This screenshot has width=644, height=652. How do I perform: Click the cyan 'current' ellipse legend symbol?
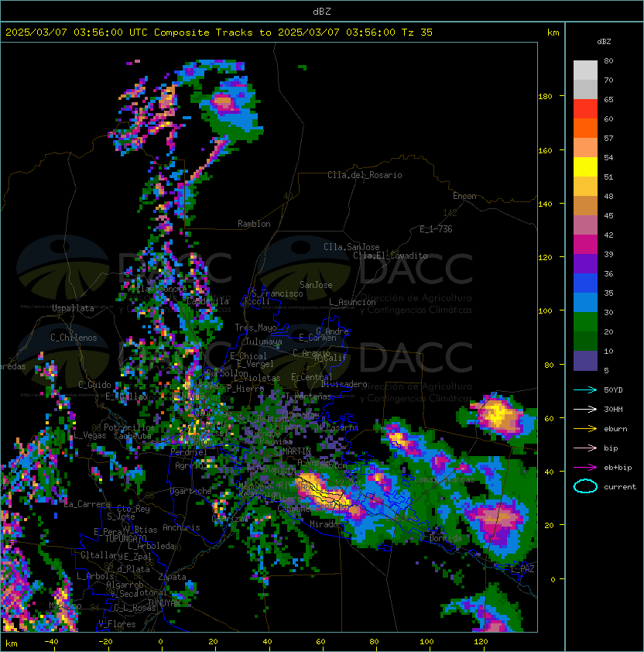(x=585, y=486)
